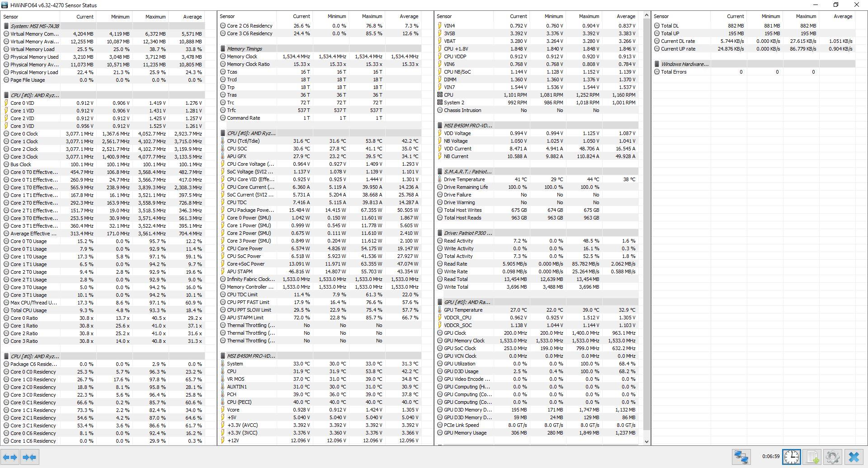This screenshot has width=868, height=468.
Task: Click the lightning icon beside +12V
Action: [223, 440]
